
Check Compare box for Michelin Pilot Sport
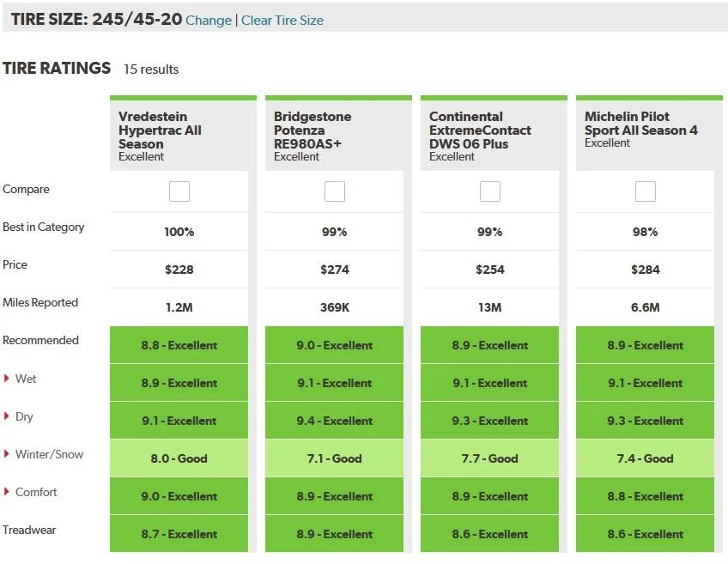[x=646, y=191]
